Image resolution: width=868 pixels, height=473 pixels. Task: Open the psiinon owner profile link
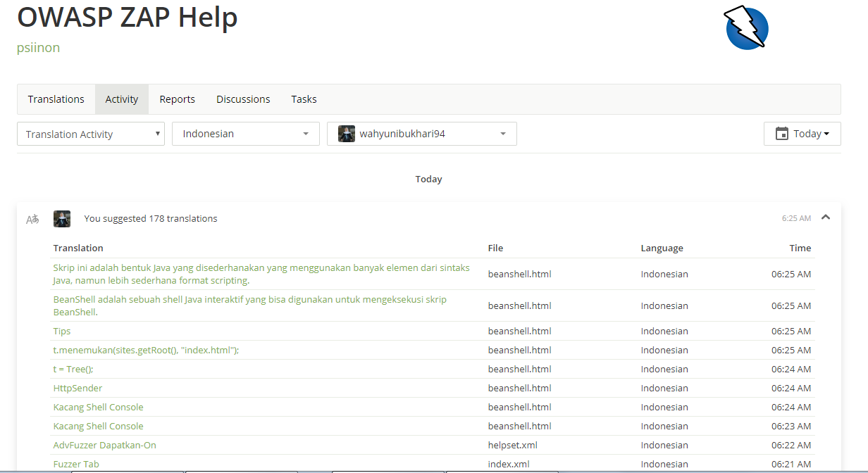click(x=38, y=48)
